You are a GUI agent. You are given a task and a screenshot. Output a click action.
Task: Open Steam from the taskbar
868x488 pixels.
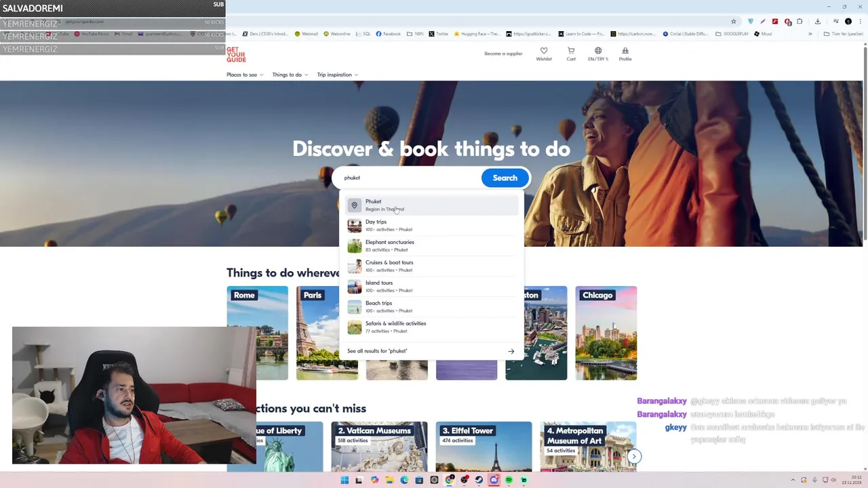479,480
